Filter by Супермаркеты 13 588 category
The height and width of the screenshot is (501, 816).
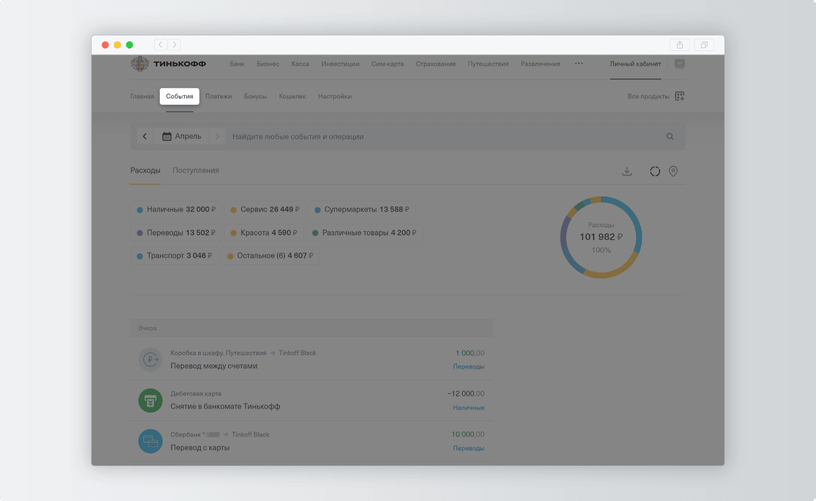(x=362, y=209)
